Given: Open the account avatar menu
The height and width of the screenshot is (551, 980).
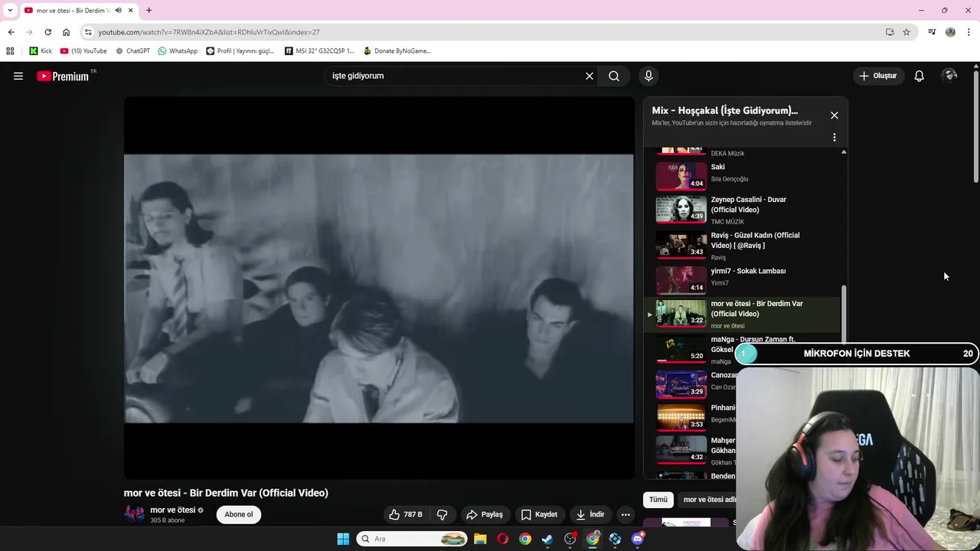Looking at the screenshot, I should pyautogui.click(x=950, y=76).
